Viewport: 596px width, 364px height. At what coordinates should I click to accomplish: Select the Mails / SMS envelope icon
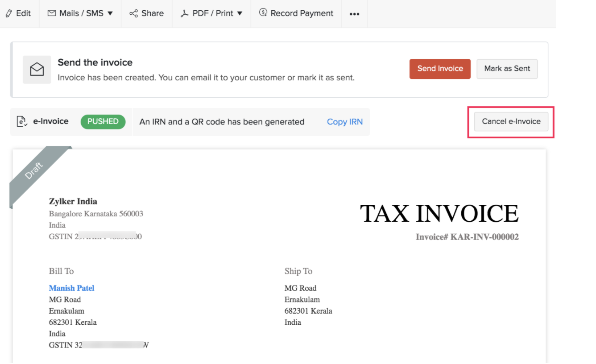pos(51,13)
